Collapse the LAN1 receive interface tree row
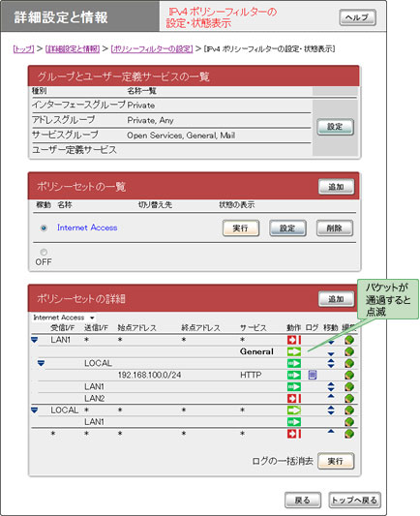 (x=34, y=340)
